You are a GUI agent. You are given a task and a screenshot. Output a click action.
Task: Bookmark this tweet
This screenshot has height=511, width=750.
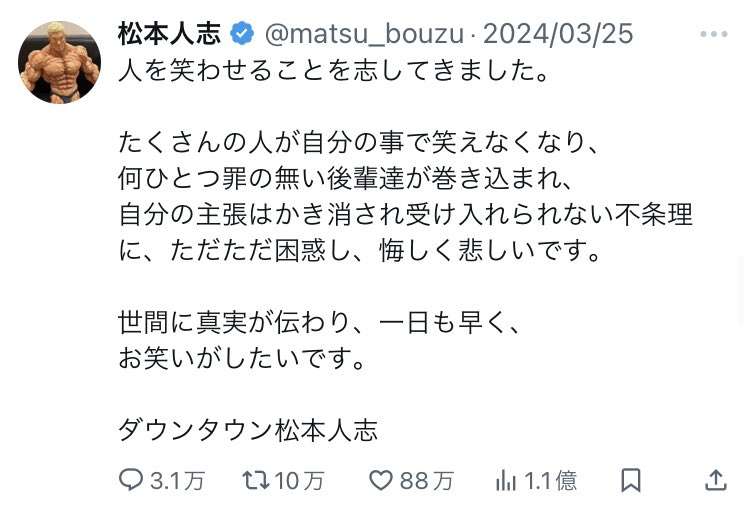point(630,480)
